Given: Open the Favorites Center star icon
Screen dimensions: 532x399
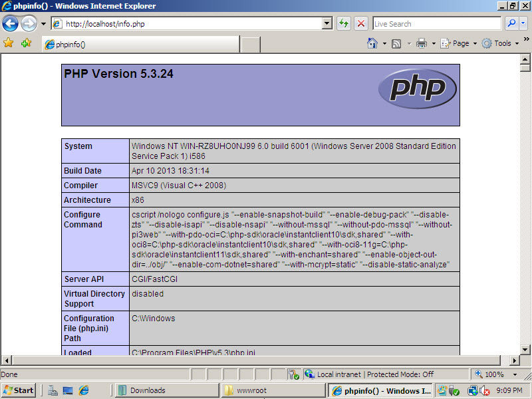Looking at the screenshot, I should pos(9,43).
